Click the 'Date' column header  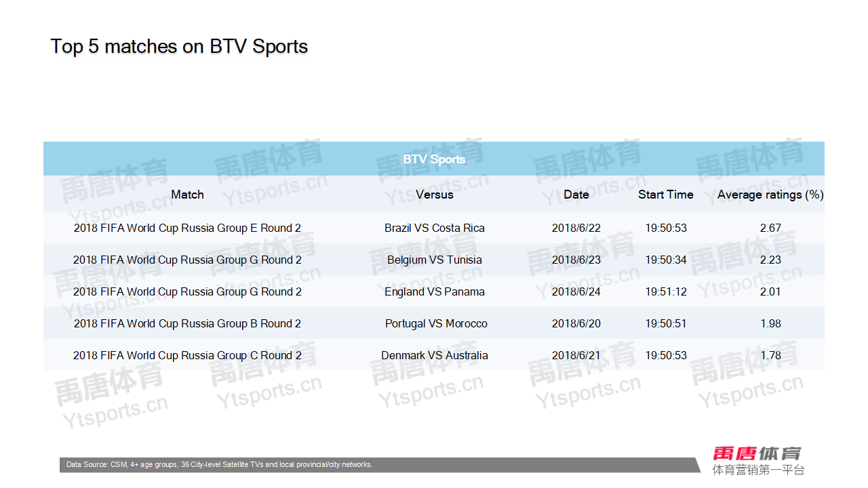(576, 195)
